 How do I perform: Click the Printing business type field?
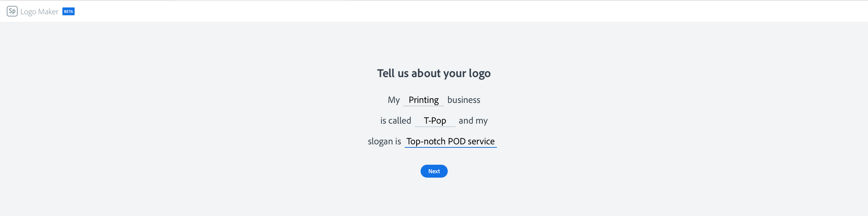pos(424,100)
